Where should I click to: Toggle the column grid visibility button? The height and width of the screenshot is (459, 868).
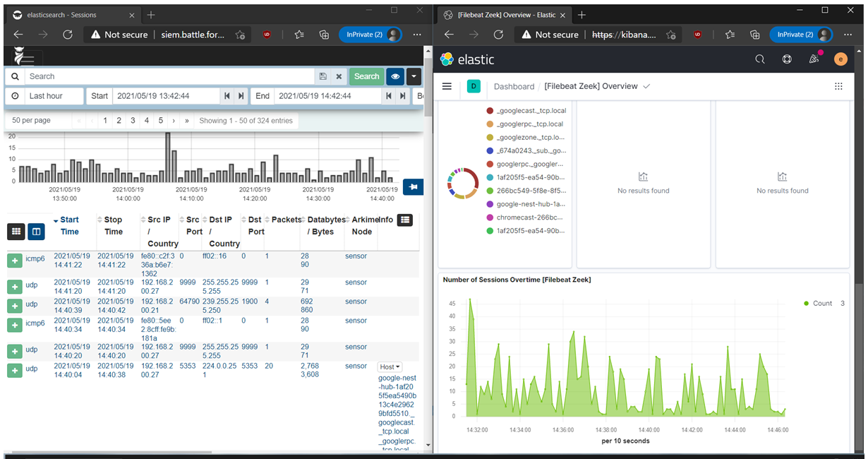click(16, 231)
